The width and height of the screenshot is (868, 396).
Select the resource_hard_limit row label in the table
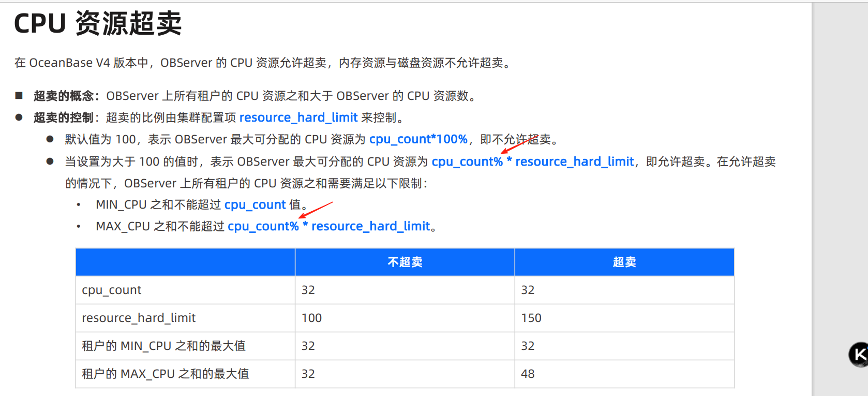click(139, 318)
